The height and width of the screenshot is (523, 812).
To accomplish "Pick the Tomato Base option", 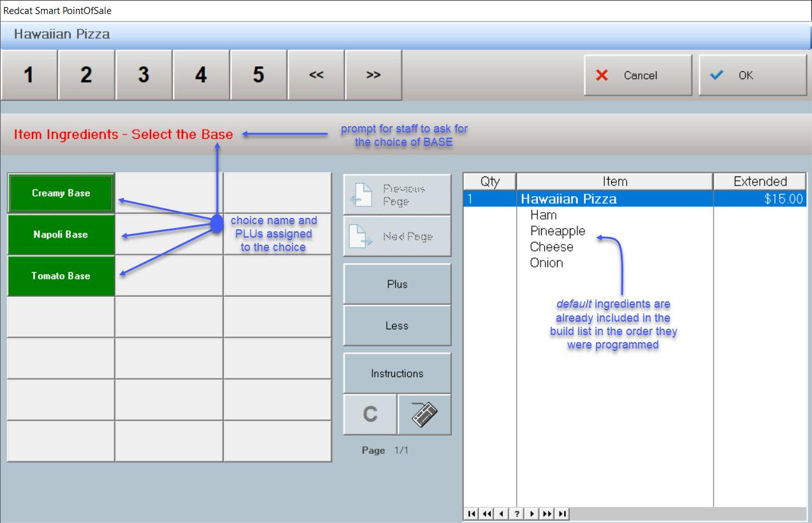I will [61, 276].
